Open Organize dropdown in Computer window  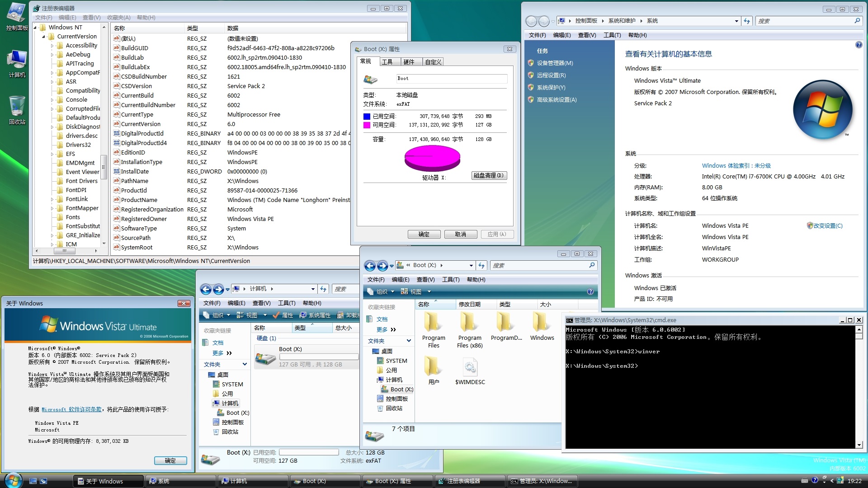217,315
